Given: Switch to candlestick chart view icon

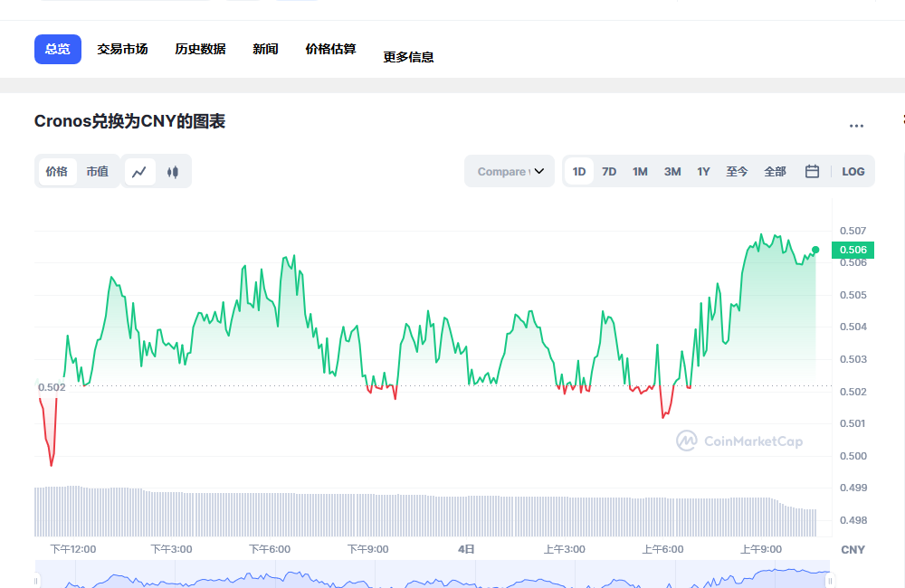Looking at the screenshot, I should coord(173,172).
